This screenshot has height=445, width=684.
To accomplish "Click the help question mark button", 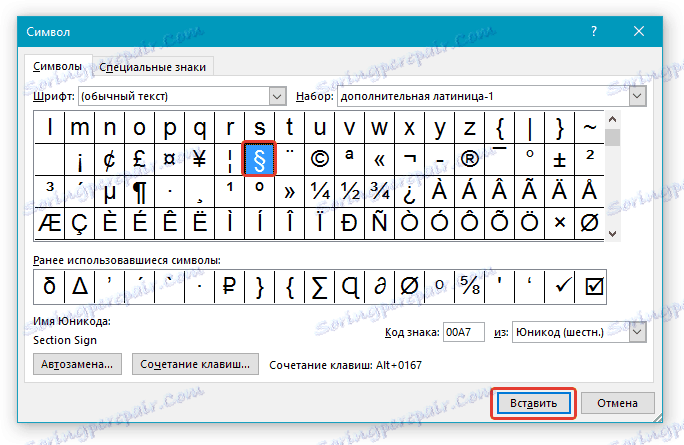I will click(594, 31).
